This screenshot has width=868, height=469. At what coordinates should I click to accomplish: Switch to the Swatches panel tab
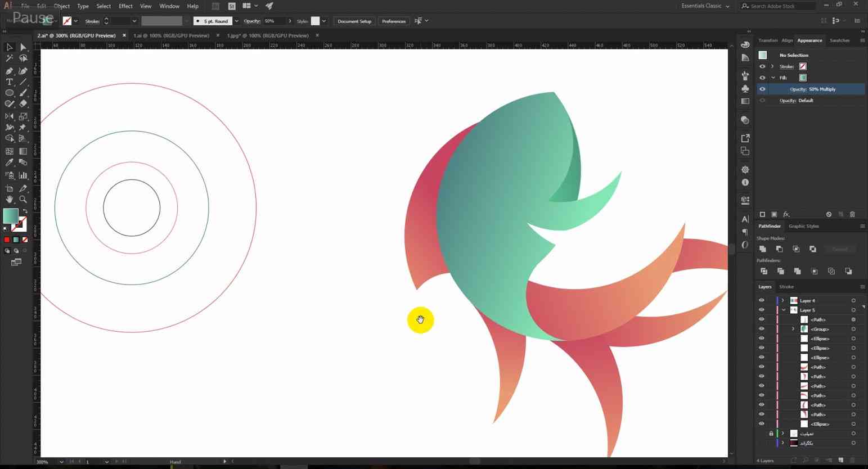[x=839, y=40]
